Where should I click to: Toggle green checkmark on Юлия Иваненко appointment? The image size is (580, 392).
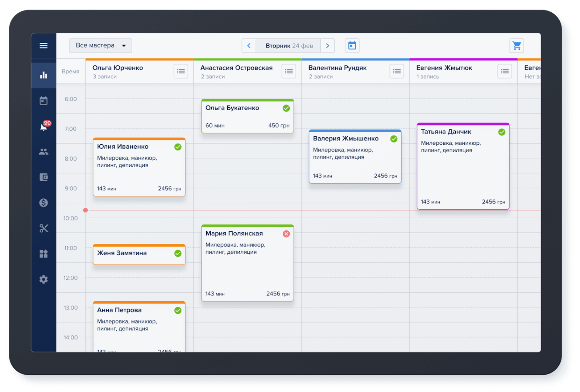178,147
